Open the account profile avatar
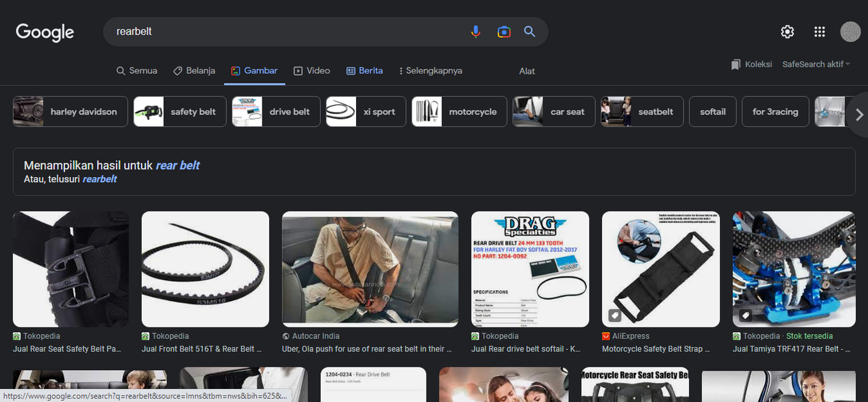Screen dimensions: 868x402 pyautogui.click(x=850, y=32)
